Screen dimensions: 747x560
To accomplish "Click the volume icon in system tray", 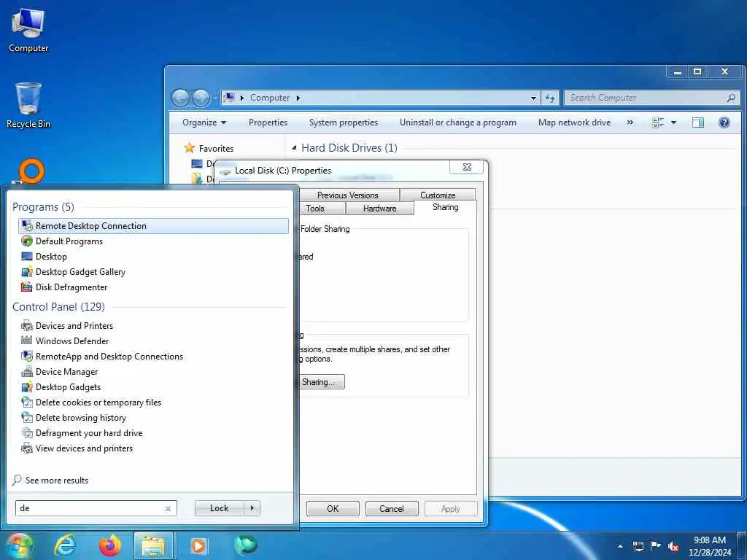I will click(x=673, y=546).
